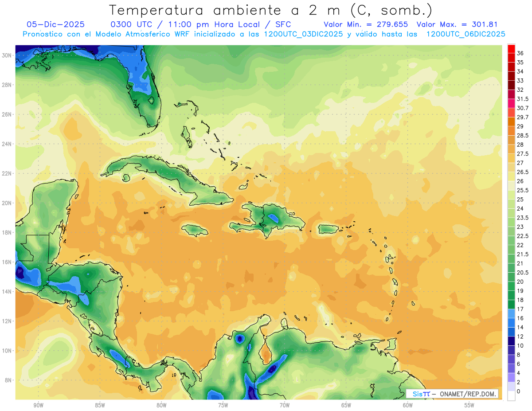Click the '22N' latitude label

[x=7, y=173]
